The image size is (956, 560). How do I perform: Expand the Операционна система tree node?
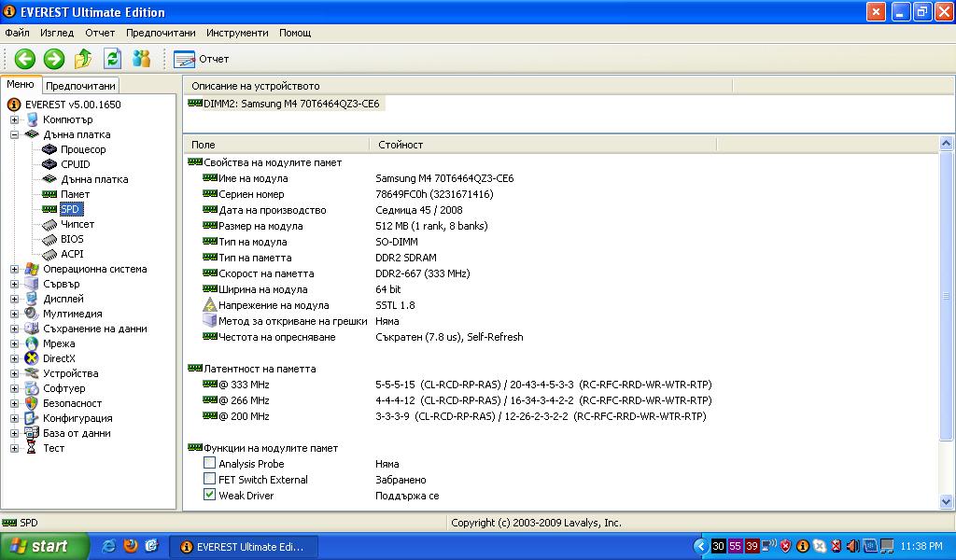15,269
